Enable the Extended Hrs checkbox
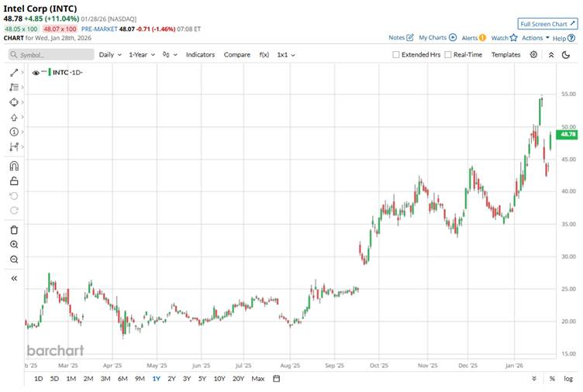 tap(396, 55)
